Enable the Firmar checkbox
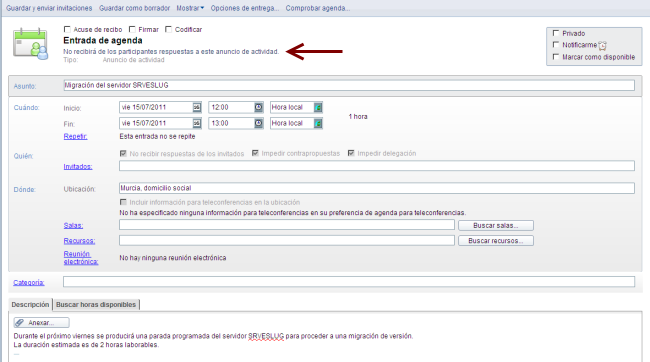650x362 pixels. point(132,29)
